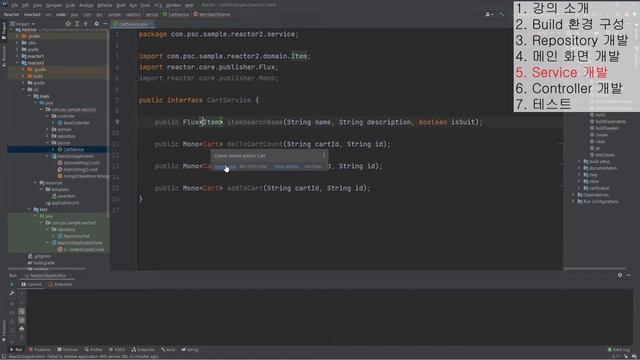
Task: Select application.yml in Project tree
Action: coord(62,203)
